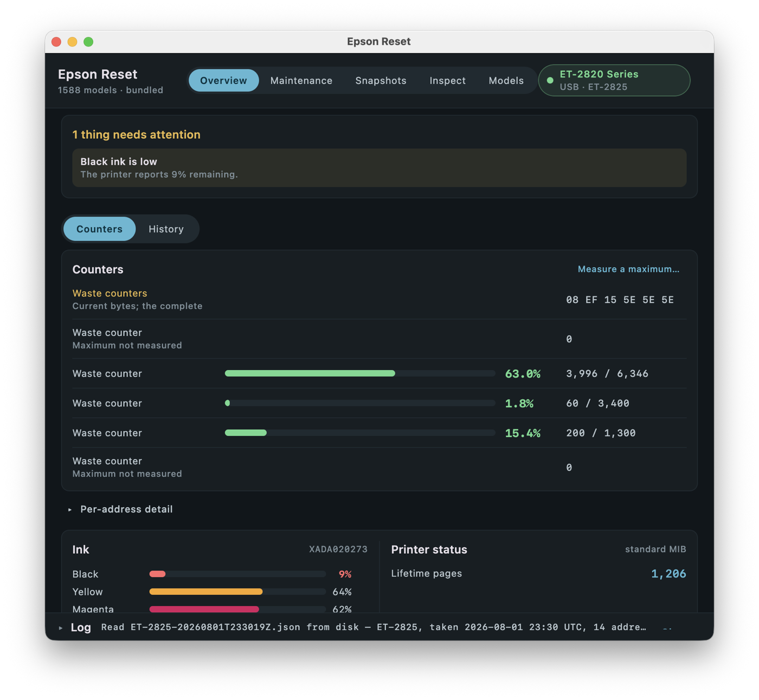The width and height of the screenshot is (759, 700).
Task: Open the ET-2820 Series printer selector
Action: pyautogui.click(x=614, y=81)
